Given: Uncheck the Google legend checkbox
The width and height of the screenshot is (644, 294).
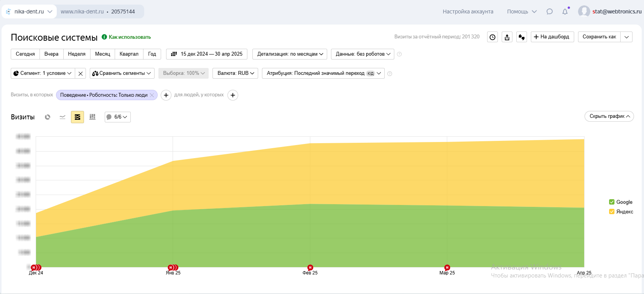Looking at the screenshot, I should [612, 202].
